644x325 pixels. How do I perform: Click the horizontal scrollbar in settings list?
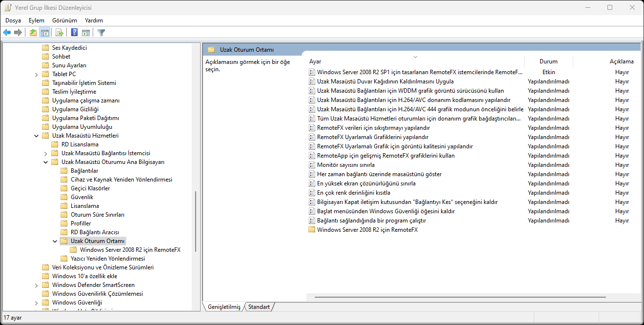[460, 297]
